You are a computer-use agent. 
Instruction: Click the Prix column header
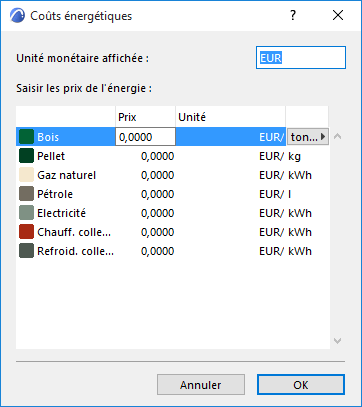(145, 117)
